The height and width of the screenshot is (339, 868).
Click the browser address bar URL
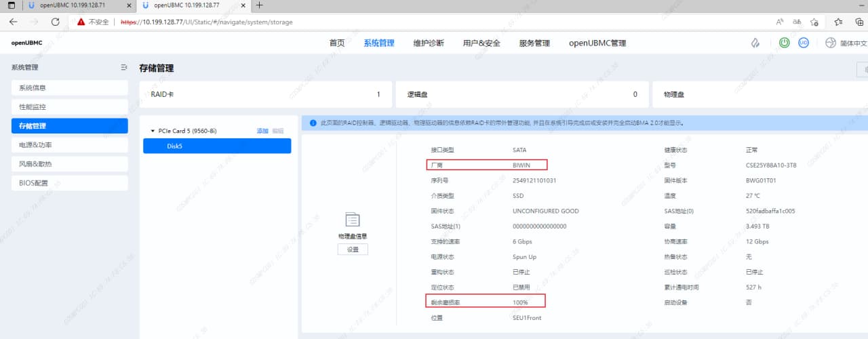[207, 22]
